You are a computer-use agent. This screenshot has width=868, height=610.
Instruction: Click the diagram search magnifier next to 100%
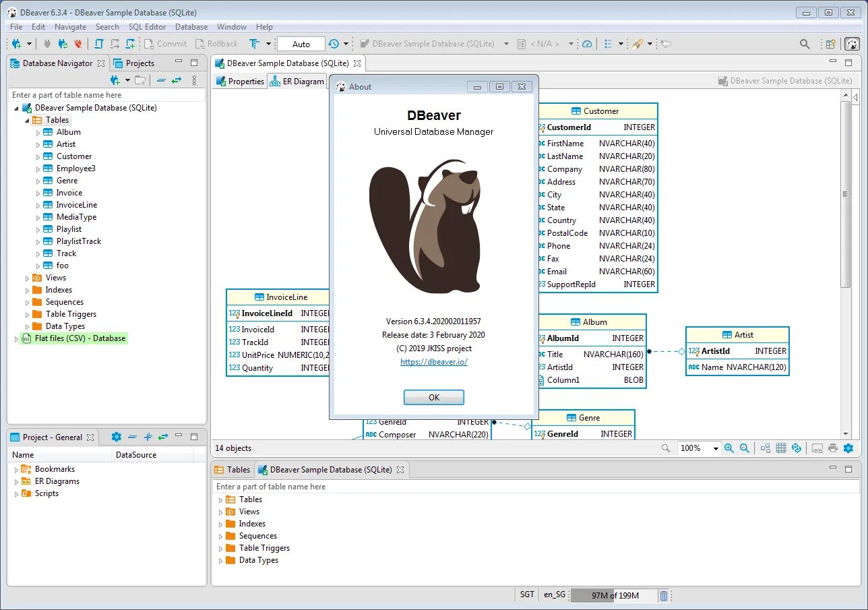click(x=666, y=448)
